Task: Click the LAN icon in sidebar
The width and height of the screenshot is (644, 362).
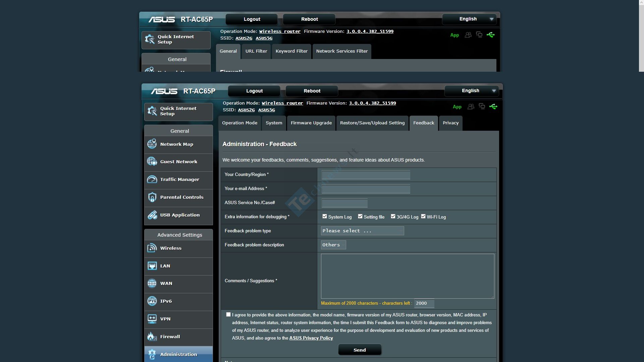Action: pyautogui.click(x=152, y=266)
